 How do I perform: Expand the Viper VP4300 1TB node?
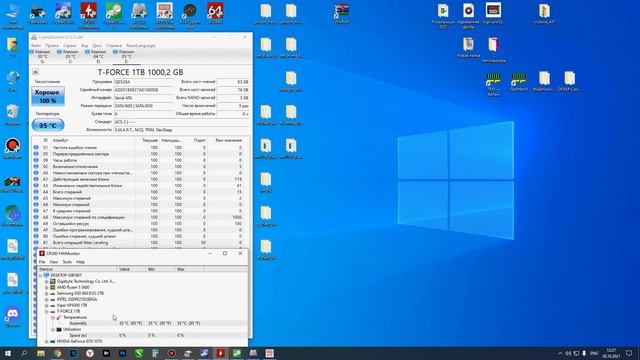click(x=47, y=305)
